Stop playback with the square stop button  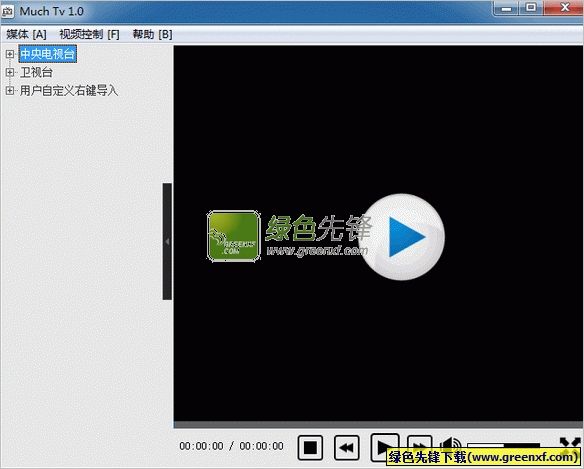pyautogui.click(x=310, y=447)
